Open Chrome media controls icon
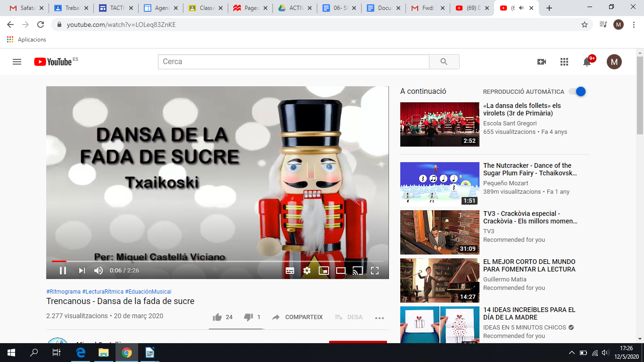Screen dimensions: 644x362 click(603, 25)
